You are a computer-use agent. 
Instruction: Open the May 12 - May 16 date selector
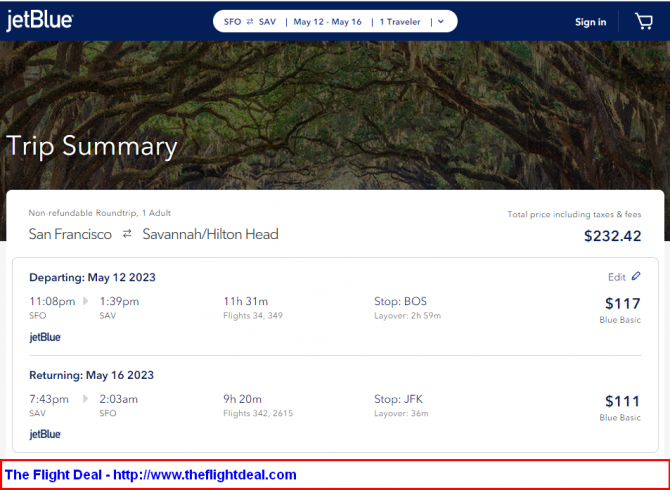click(x=327, y=22)
